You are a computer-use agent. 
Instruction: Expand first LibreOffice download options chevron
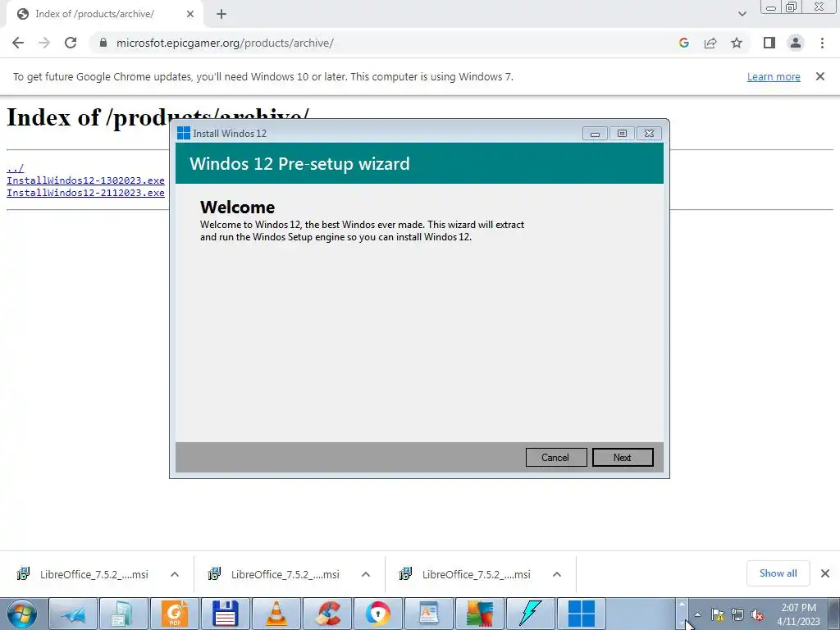[175, 574]
